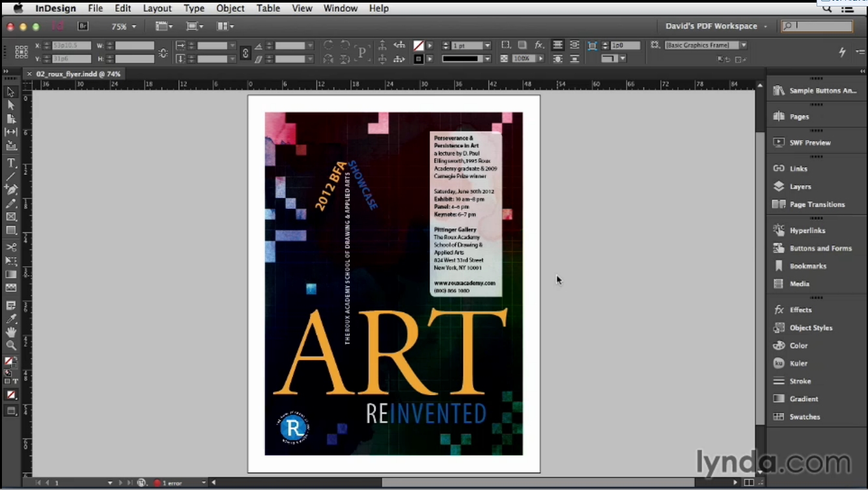Open the Object menu
The width and height of the screenshot is (868, 490).
[231, 8]
